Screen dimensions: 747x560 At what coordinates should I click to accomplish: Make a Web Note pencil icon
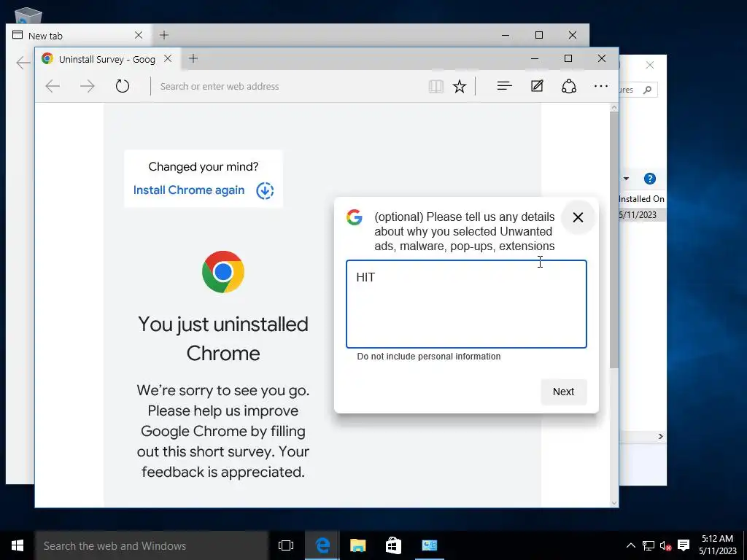coord(537,86)
